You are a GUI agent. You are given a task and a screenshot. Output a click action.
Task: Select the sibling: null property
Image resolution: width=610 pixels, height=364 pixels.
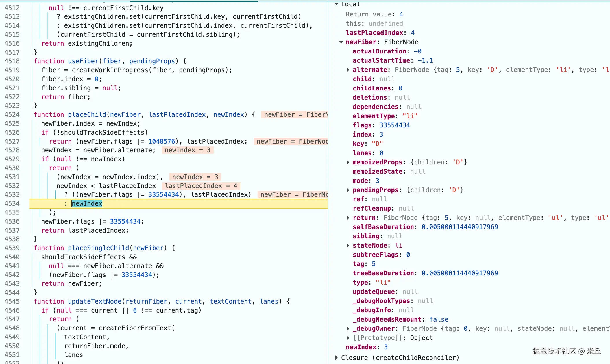(x=378, y=236)
